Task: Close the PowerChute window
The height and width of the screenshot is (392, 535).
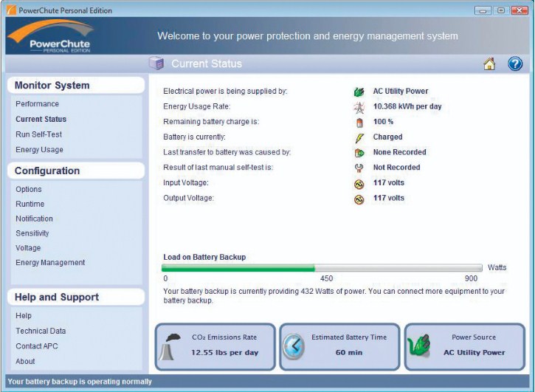Action: [520, 10]
